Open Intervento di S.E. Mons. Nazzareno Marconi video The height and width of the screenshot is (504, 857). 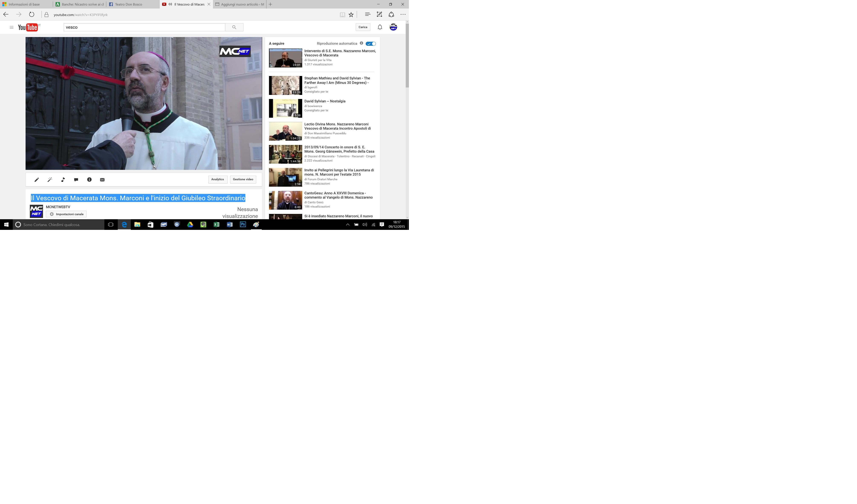point(340,53)
